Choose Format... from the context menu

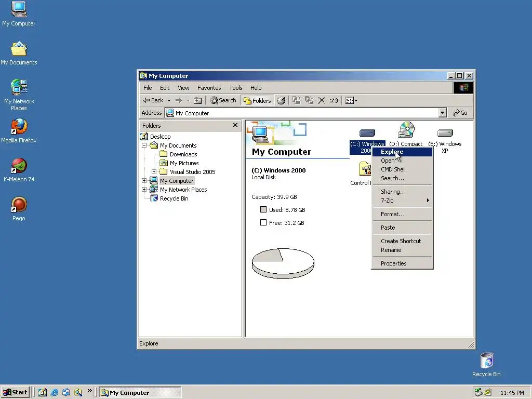pos(402,214)
